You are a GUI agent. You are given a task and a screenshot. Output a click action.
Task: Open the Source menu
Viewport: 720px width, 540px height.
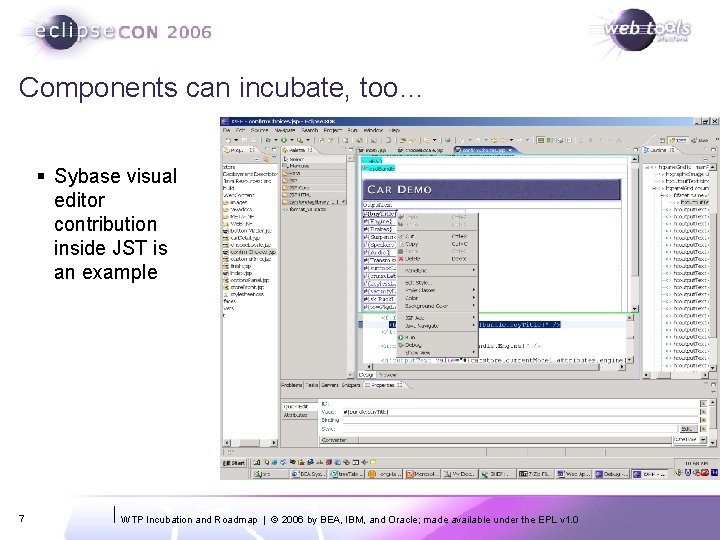point(259,130)
